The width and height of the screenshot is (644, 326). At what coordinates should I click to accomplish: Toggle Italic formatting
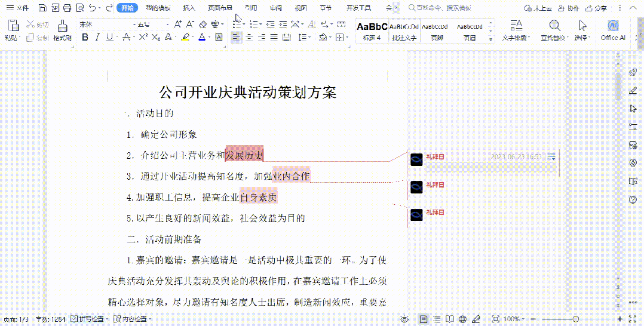[97, 38]
